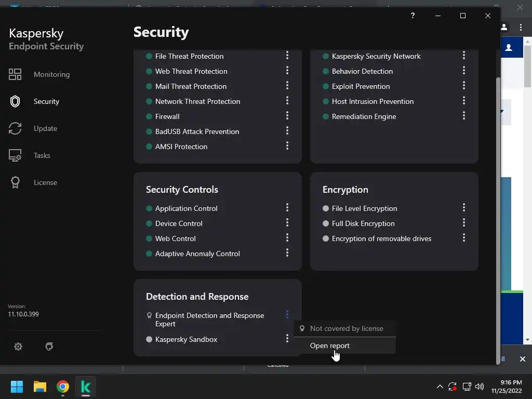This screenshot has height=399, width=532.
Task: Open Full Disk Encryption three-dot menu
Action: tap(464, 222)
